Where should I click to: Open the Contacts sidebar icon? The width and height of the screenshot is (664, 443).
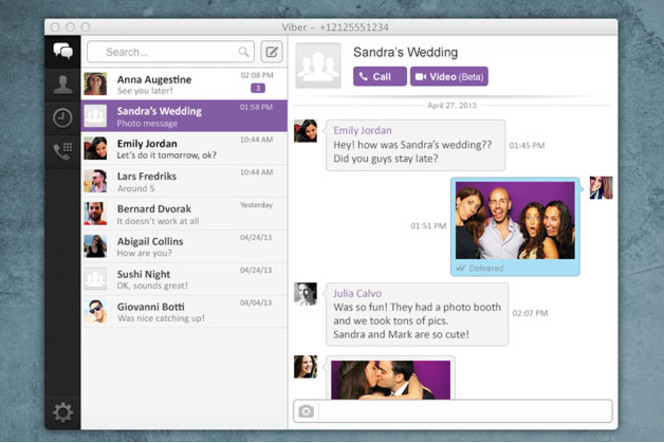point(62,84)
